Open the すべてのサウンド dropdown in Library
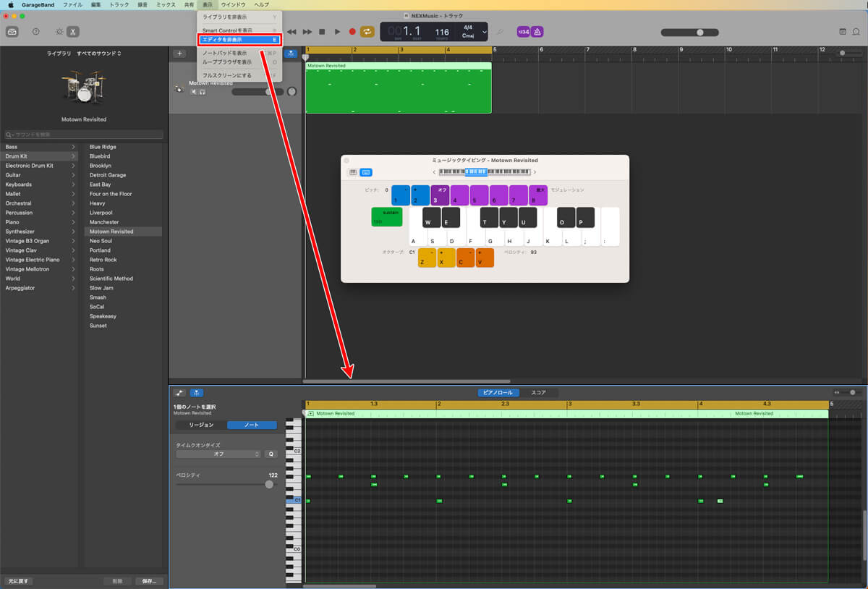 coord(99,54)
